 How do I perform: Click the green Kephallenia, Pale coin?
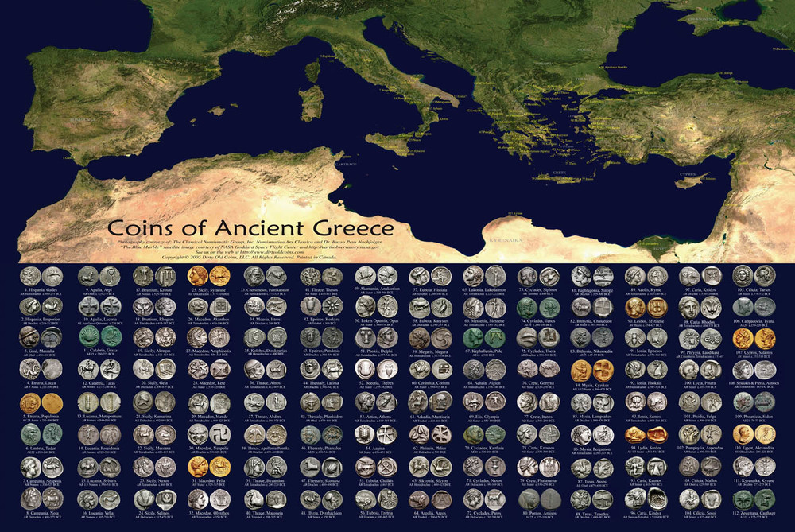475,337
